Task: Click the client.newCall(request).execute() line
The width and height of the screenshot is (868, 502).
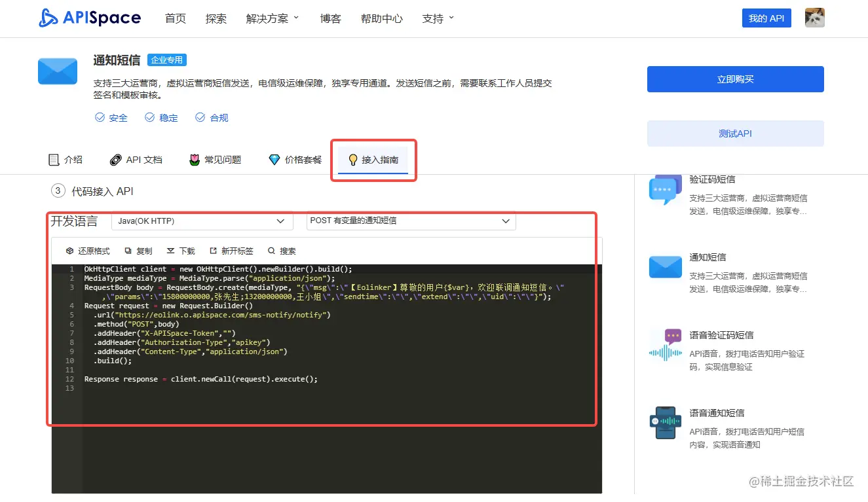Action: tap(201, 379)
